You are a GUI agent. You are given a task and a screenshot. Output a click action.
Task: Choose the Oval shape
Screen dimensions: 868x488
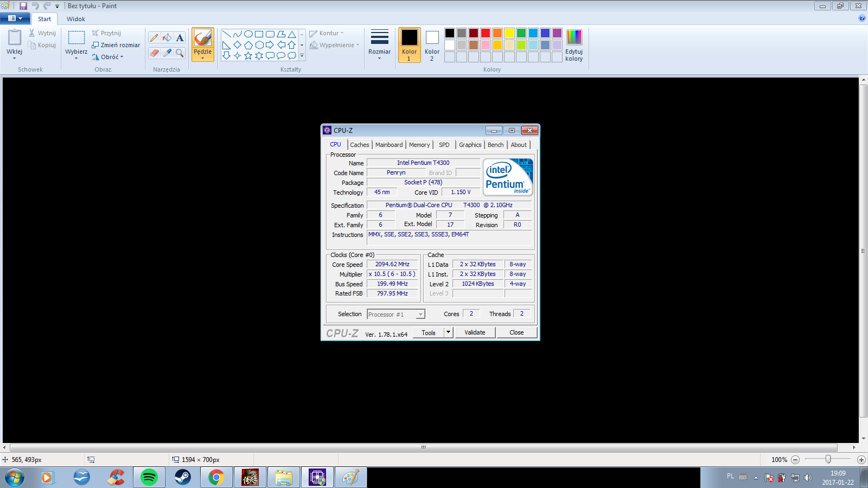tap(248, 34)
